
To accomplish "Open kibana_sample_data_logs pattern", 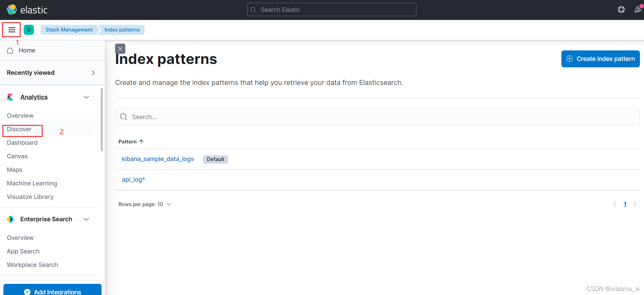I will [158, 159].
